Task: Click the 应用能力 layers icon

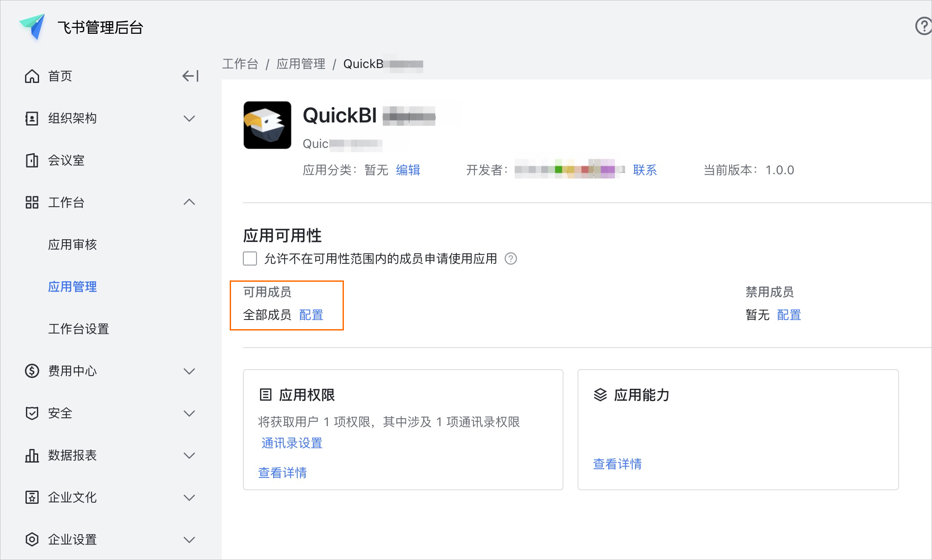Action: pyautogui.click(x=600, y=395)
